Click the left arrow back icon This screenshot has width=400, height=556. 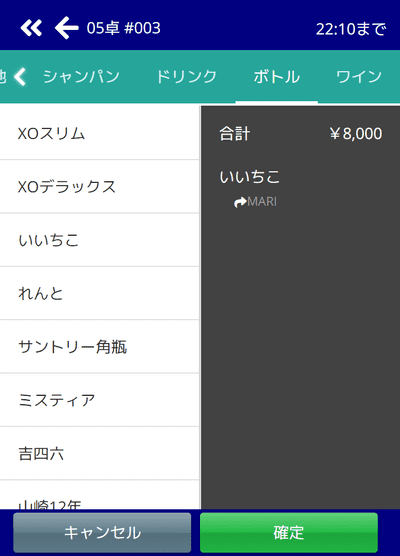[67, 28]
